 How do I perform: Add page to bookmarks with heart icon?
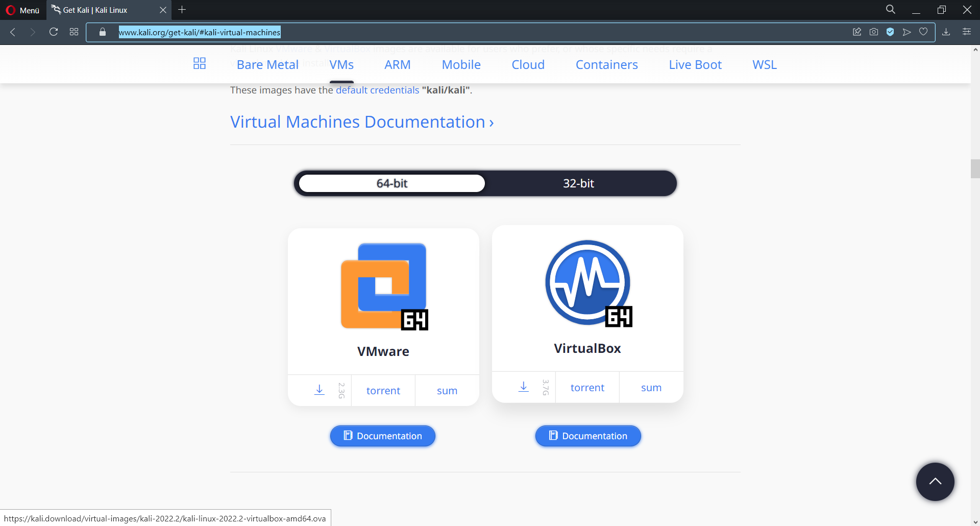923,32
